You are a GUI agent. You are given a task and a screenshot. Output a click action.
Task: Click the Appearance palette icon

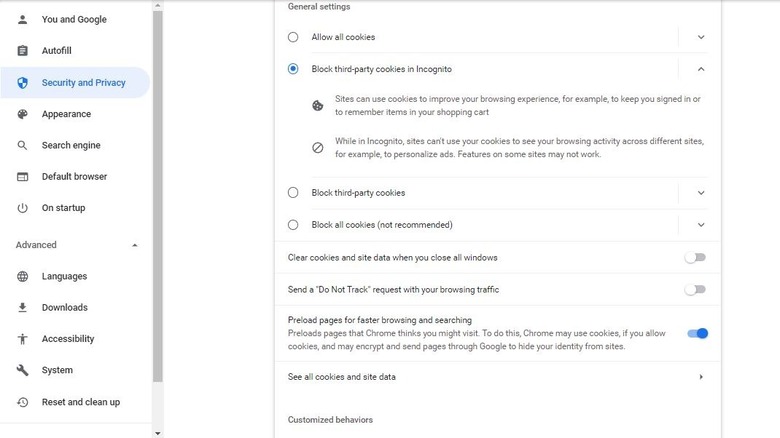23,114
